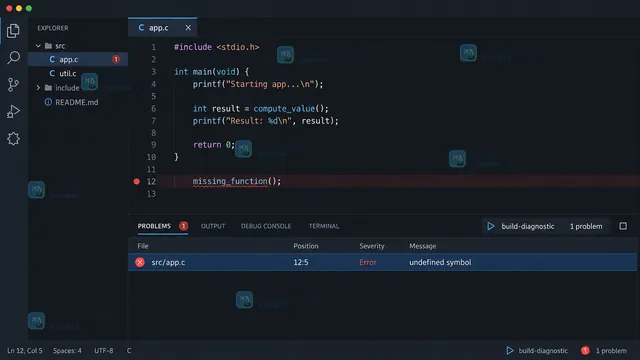640x360 pixels.
Task: Click the C file icon next to util.c
Action: pos(52,73)
